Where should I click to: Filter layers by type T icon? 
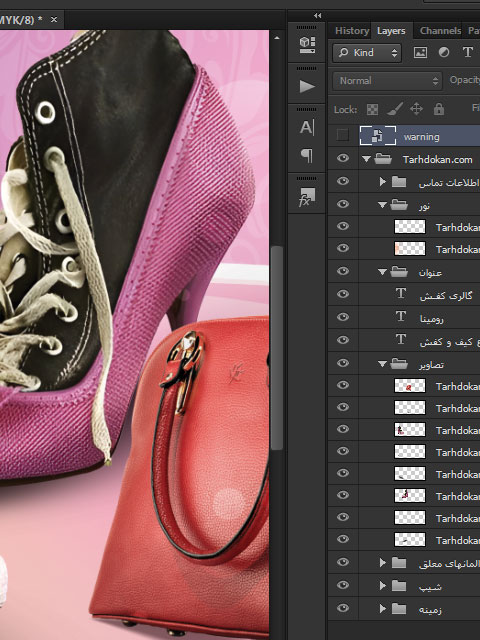coord(468,52)
